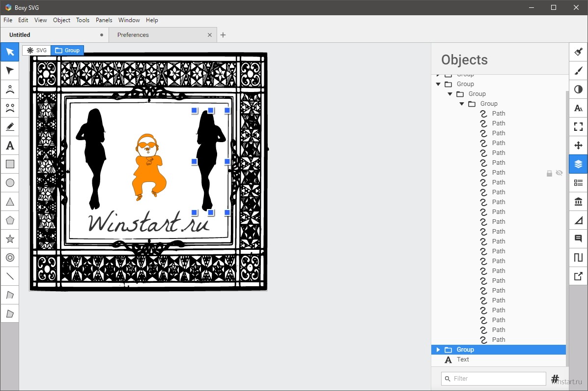The width and height of the screenshot is (588, 391).
Task: Open the Panels menu
Action: click(104, 20)
